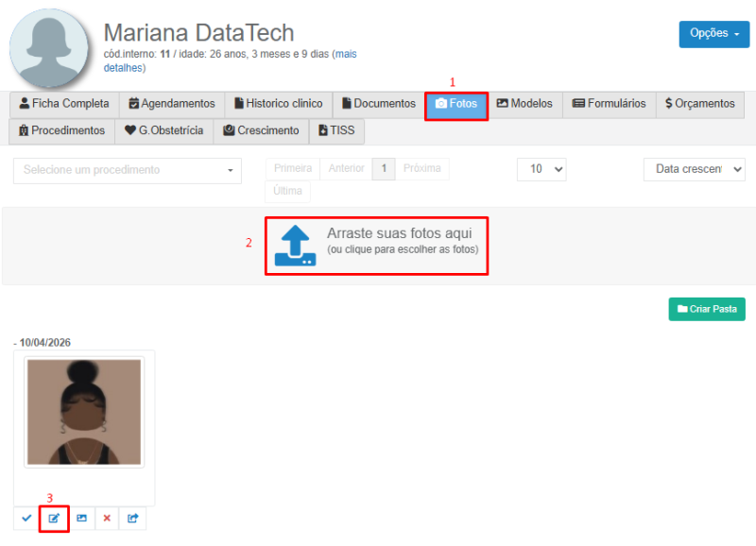
Task: Click the Criar Pasta button
Action: tap(707, 310)
